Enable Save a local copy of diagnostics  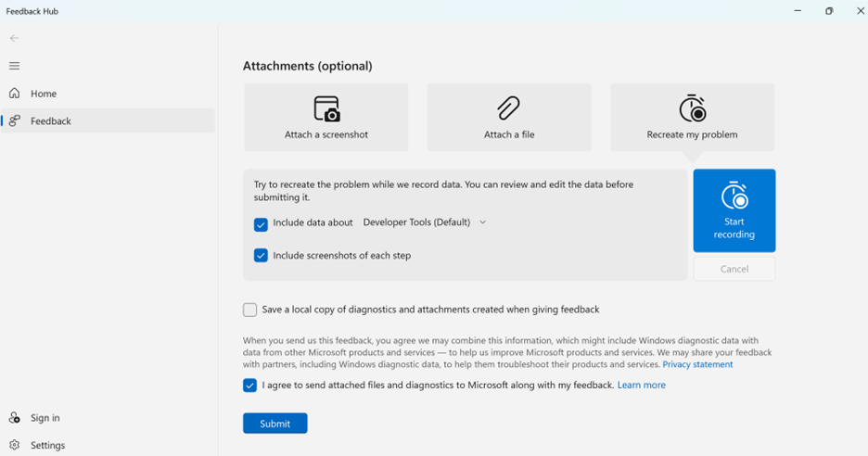click(249, 310)
